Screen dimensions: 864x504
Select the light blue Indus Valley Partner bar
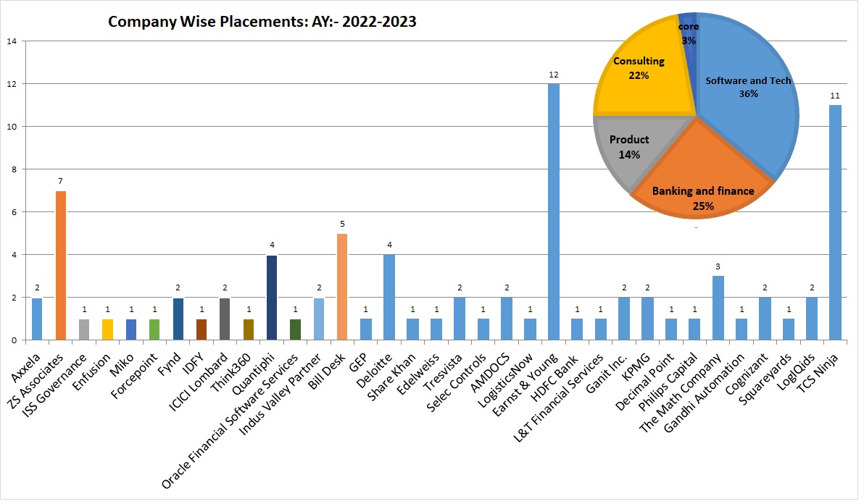pos(318,319)
